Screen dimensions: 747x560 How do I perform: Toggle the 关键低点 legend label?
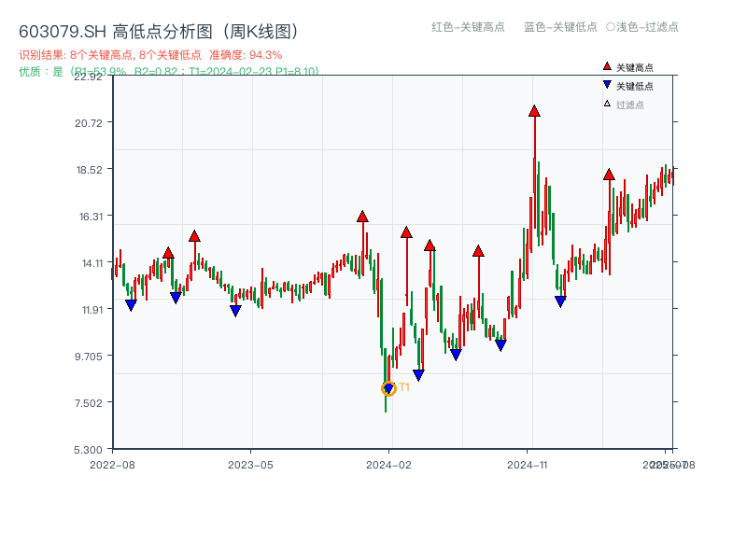click(x=635, y=86)
